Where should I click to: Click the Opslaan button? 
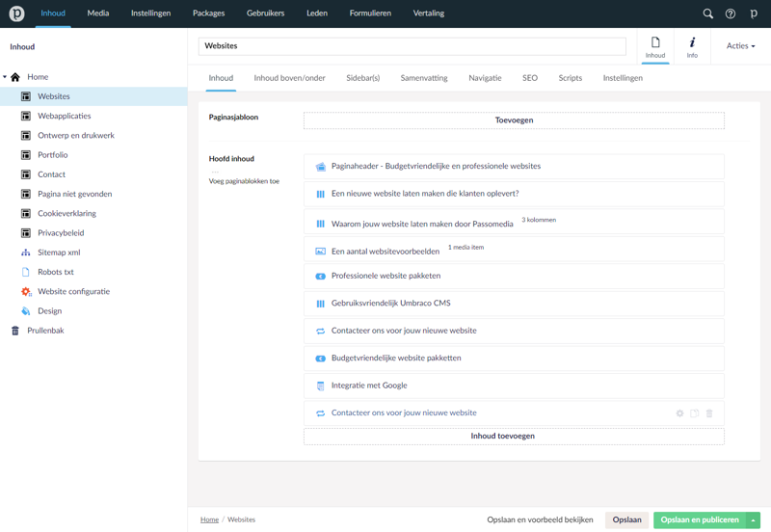pyautogui.click(x=626, y=520)
